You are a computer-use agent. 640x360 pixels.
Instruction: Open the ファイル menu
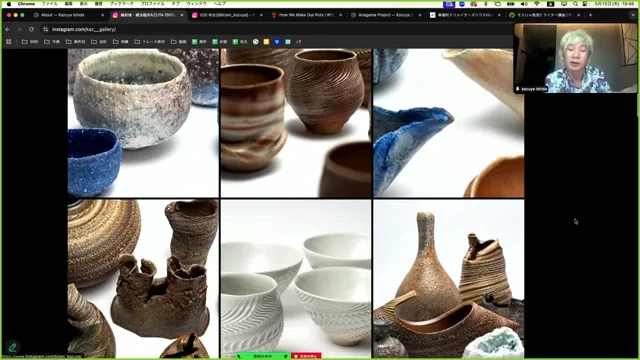click(50, 4)
